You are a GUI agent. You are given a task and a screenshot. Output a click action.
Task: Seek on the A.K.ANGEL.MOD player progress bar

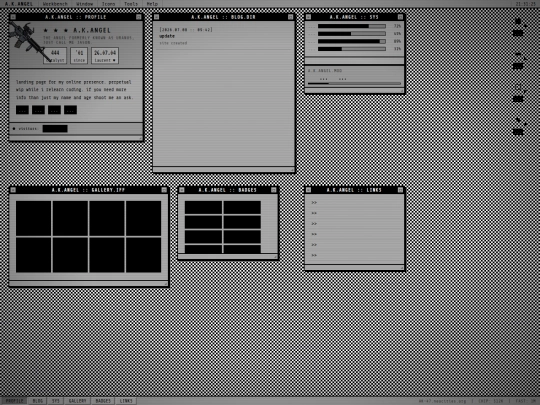pos(354,83)
